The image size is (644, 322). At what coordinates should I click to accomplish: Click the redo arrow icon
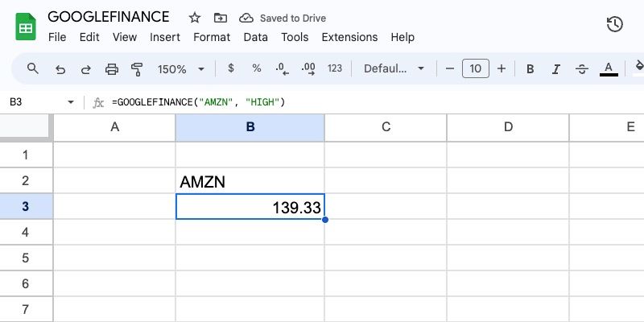[x=85, y=69]
